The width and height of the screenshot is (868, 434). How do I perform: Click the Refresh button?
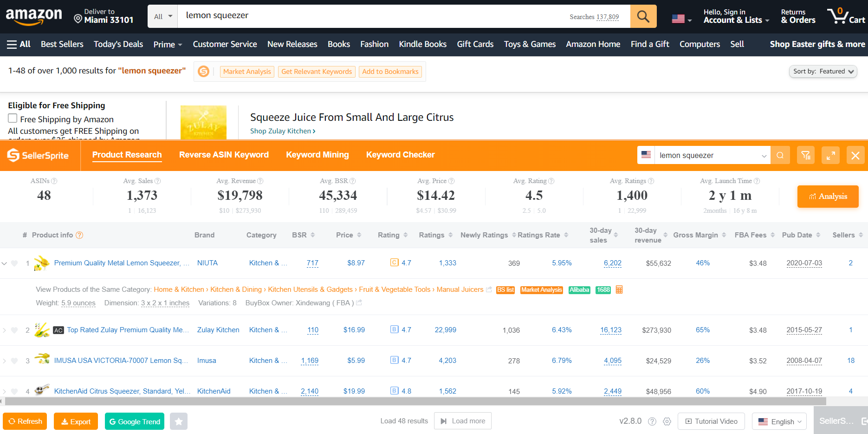point(25,421)
